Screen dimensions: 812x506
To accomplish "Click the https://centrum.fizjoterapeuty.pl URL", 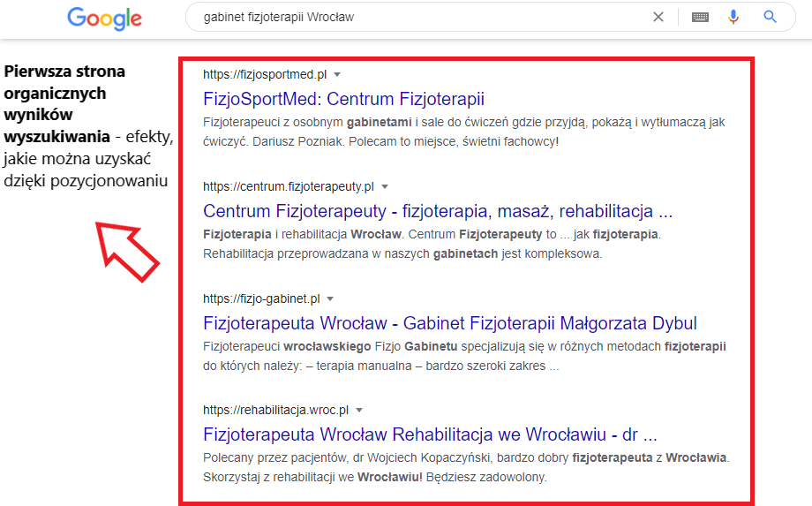I will pos(289,187).
